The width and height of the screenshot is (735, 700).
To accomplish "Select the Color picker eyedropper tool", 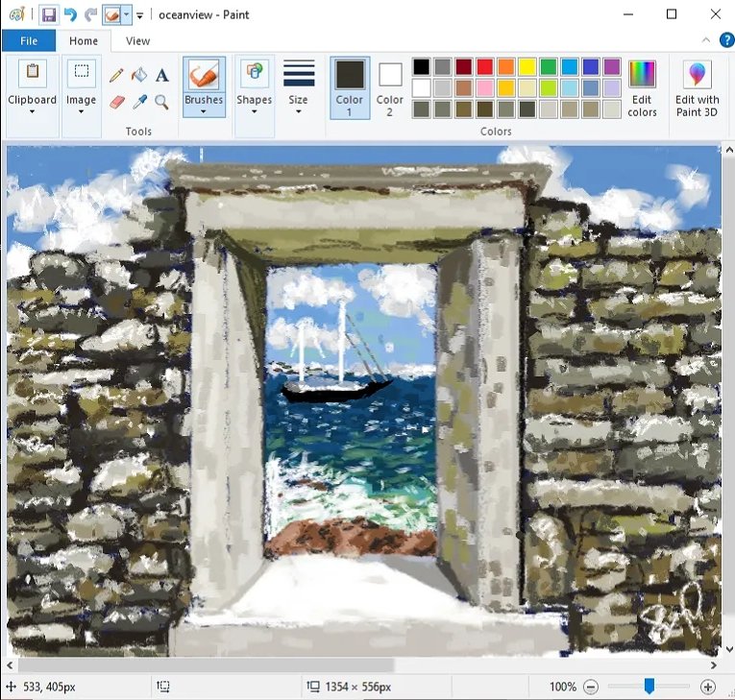I will click(139, 102).
